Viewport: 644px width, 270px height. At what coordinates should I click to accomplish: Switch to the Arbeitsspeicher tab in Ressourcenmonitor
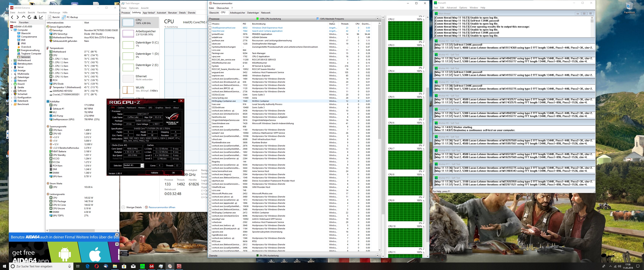tap(237, 13)
